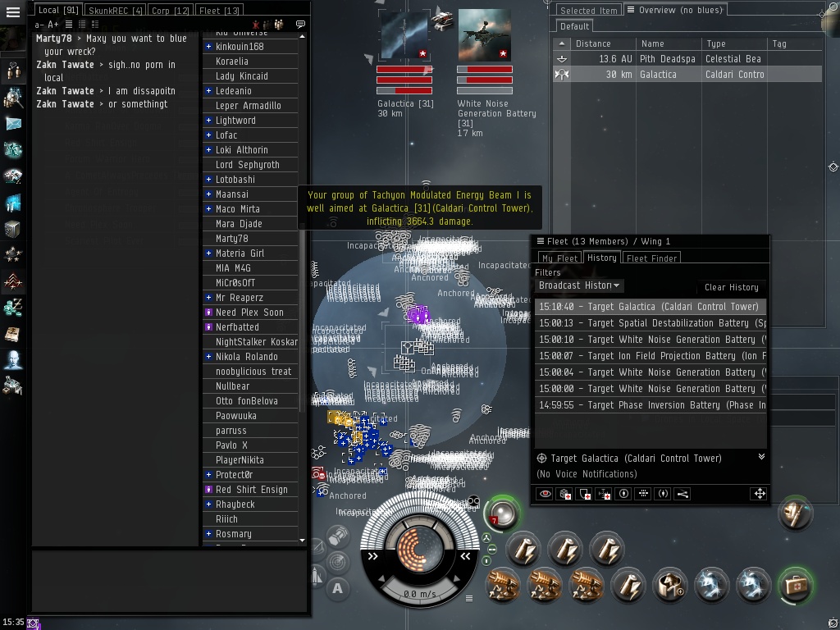Click the fleet broadcast move-window arrows icon
Image resolution: width=840 pixels, height=630 pixels.
tap(759, 493)
